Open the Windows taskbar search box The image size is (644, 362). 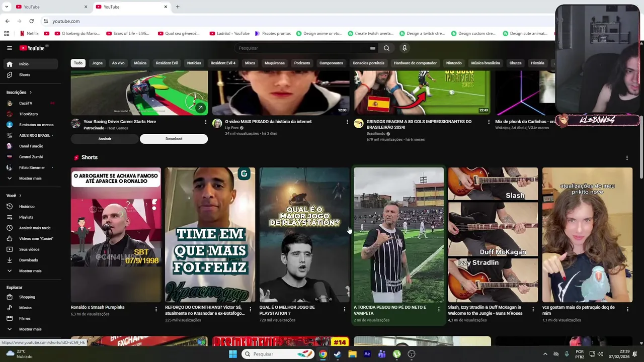(278, 354)
